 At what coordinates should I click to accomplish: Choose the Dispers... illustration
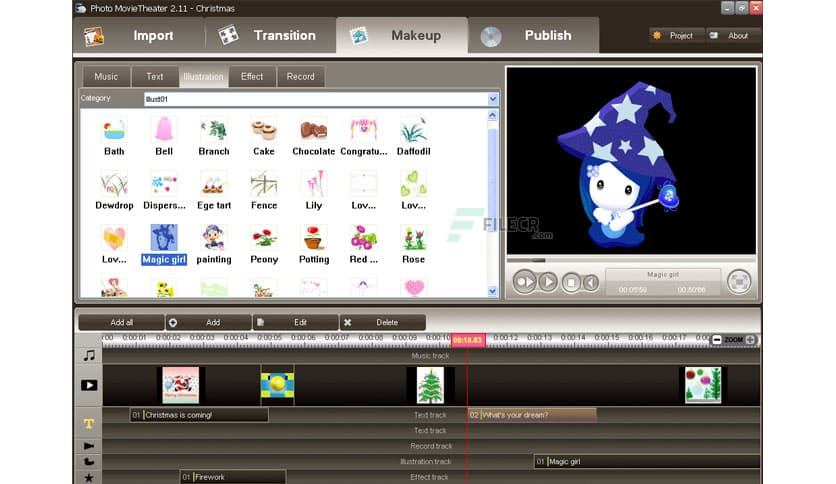(164, 184)
